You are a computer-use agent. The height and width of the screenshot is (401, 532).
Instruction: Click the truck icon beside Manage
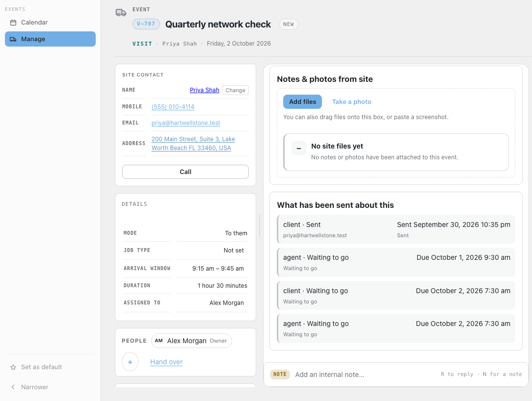click(x=13, y=39)
